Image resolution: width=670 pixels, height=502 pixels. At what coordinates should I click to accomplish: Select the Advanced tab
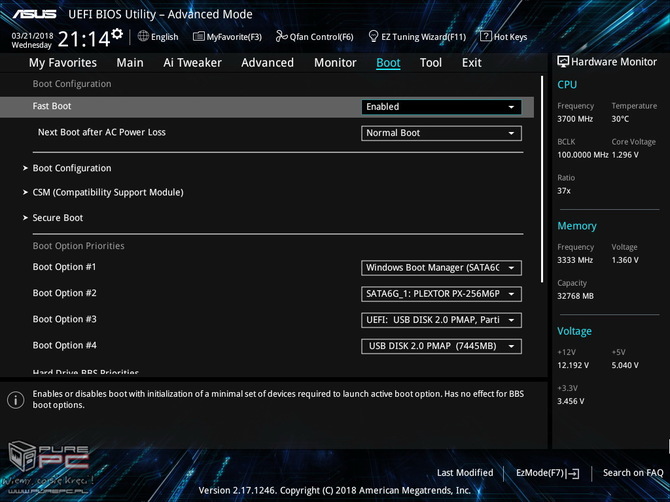point(267,63)
